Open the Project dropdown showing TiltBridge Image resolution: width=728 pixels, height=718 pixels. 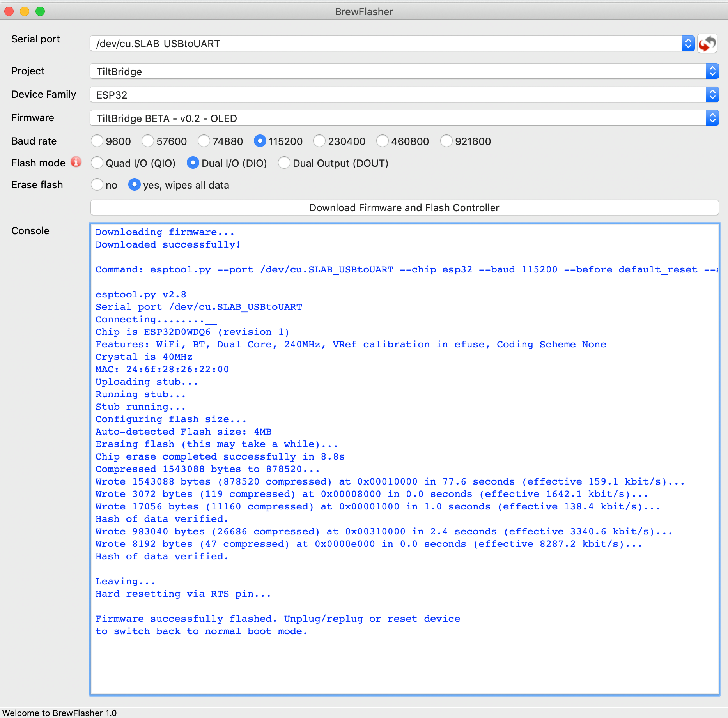404,71
